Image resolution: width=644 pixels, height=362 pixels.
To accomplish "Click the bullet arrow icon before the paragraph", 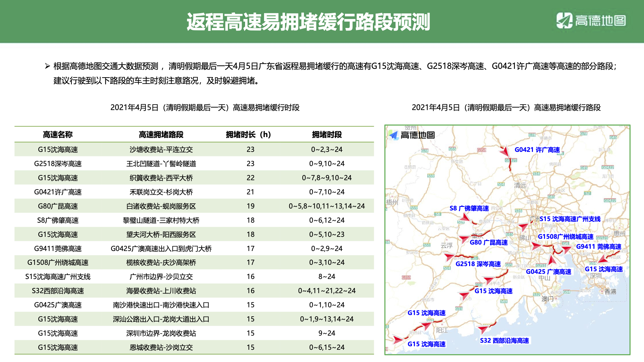I will point(47,66).
